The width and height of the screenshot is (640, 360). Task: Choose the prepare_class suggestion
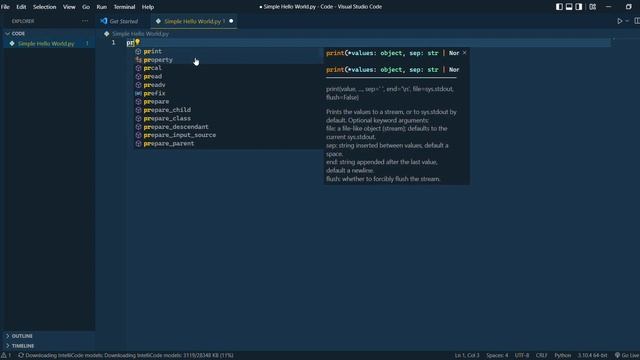(229, 118)
